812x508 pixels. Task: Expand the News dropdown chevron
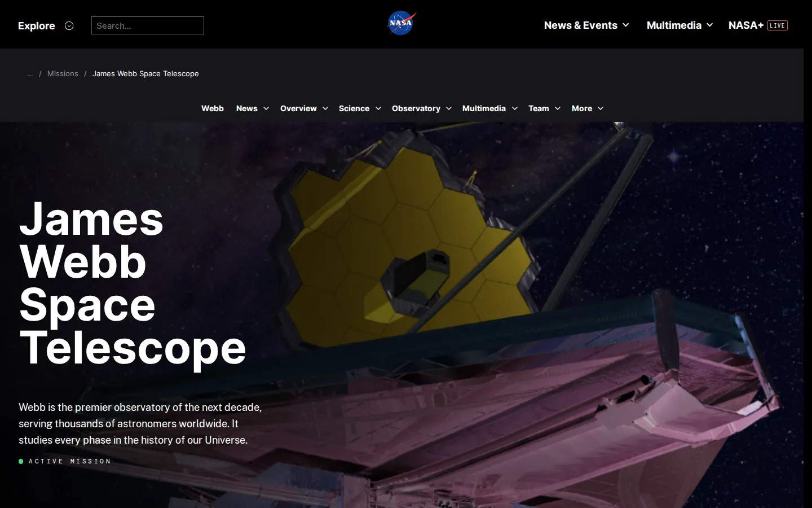tap(266, 108)
